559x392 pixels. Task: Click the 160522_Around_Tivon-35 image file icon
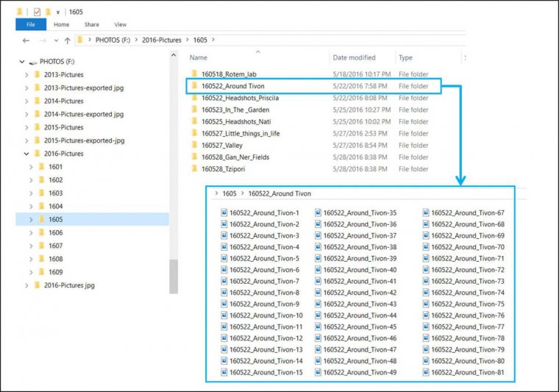[x=318, y=213]
